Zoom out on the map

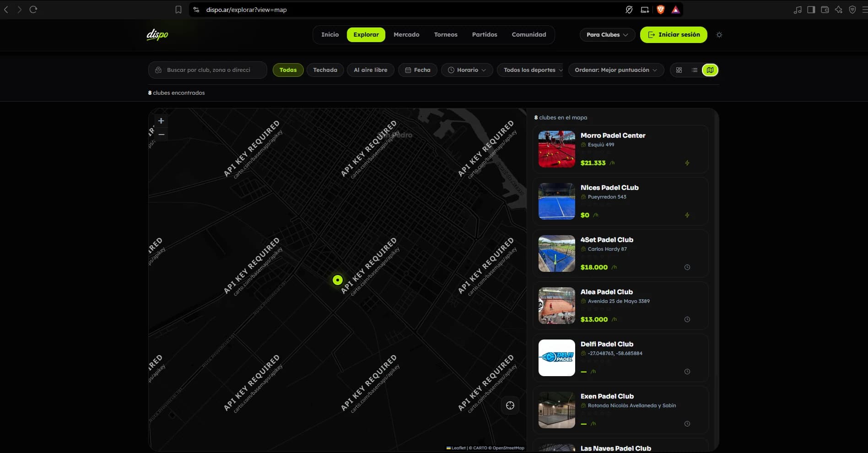[161, 134]
